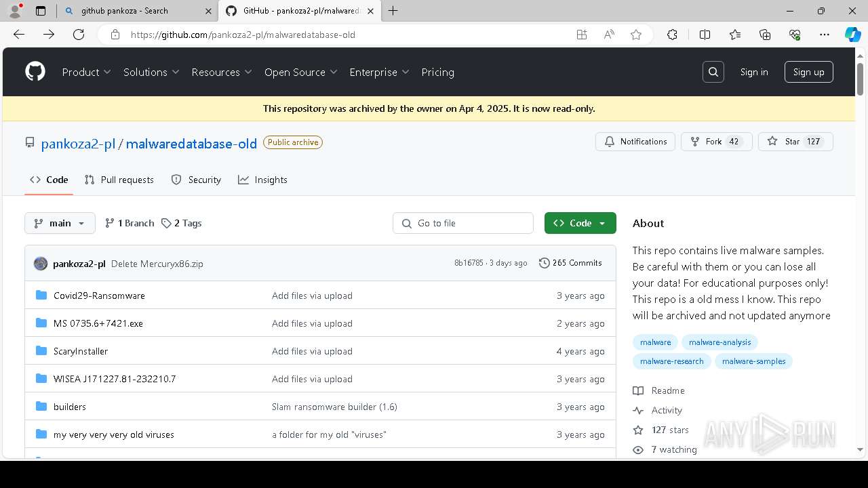Open MS 0735.6+7421.exe folder
Viewport: 868px width, 488px height.
(98, 323)
